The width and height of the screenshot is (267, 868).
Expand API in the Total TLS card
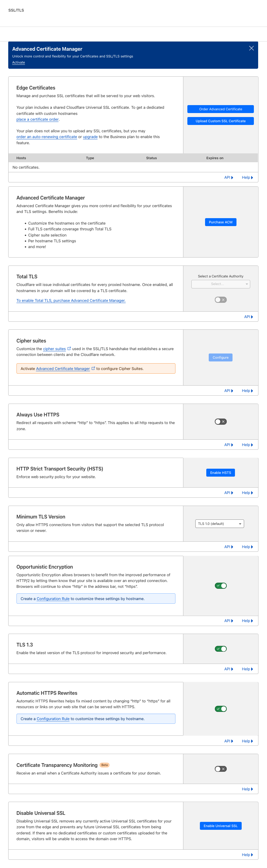pos(248,317)
